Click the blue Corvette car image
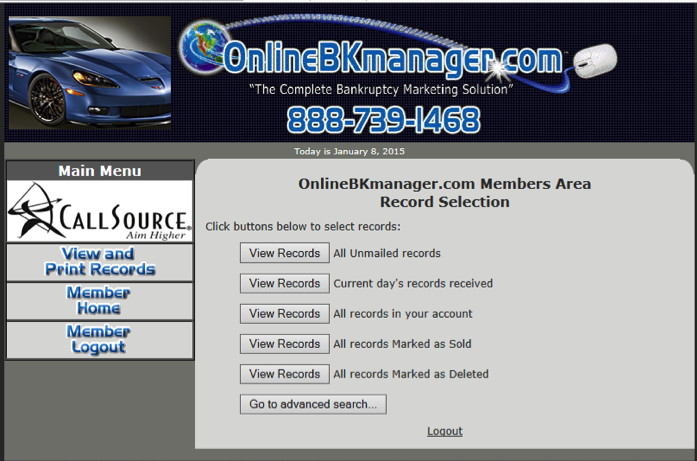This screenshot has height=461, width=697. coord(90,73)
